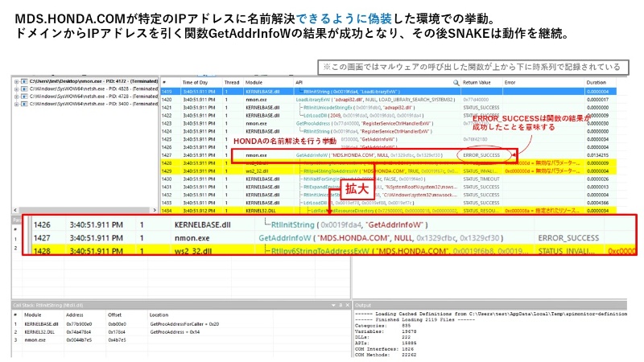Click icon of netsh.exe PID 4828
This screenshot has height=362, width=644.
[x=25, y=88]
